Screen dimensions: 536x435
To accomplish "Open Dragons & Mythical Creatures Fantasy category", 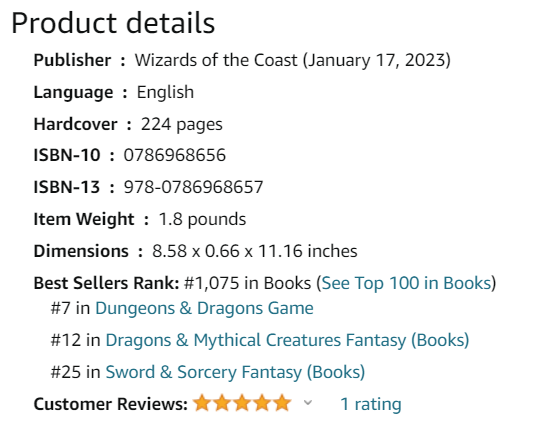I will pyautogui.click(x=287, y=340).
